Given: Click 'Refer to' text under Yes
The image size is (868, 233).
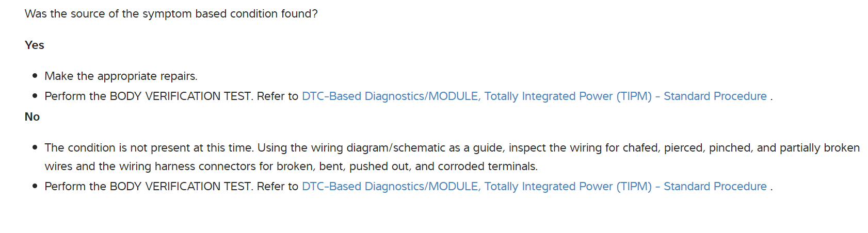Looking at the screenshot, I should pyautogui.click(x=278, y=96).
